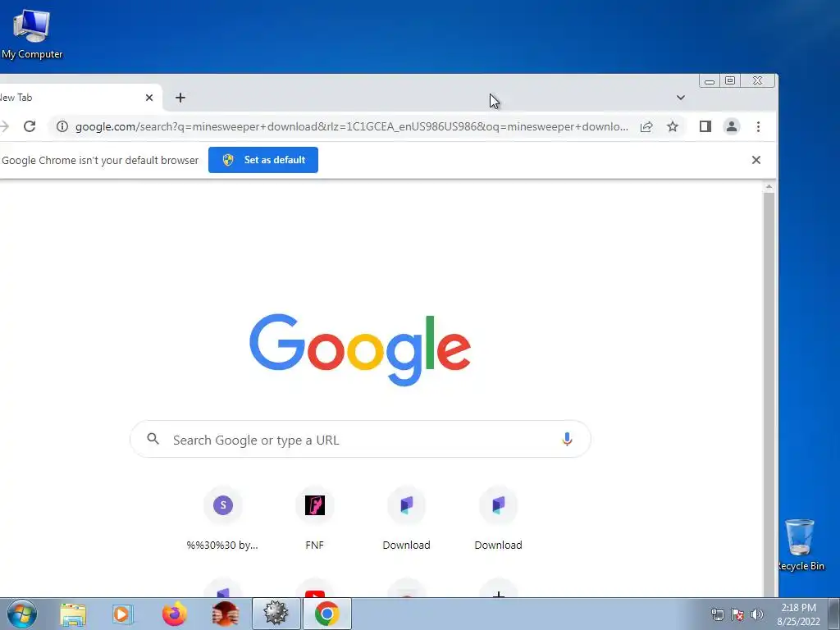
Task: Select the Recycle Bin desktop icon
Action: pyautogui.click(x=800, y=545)
